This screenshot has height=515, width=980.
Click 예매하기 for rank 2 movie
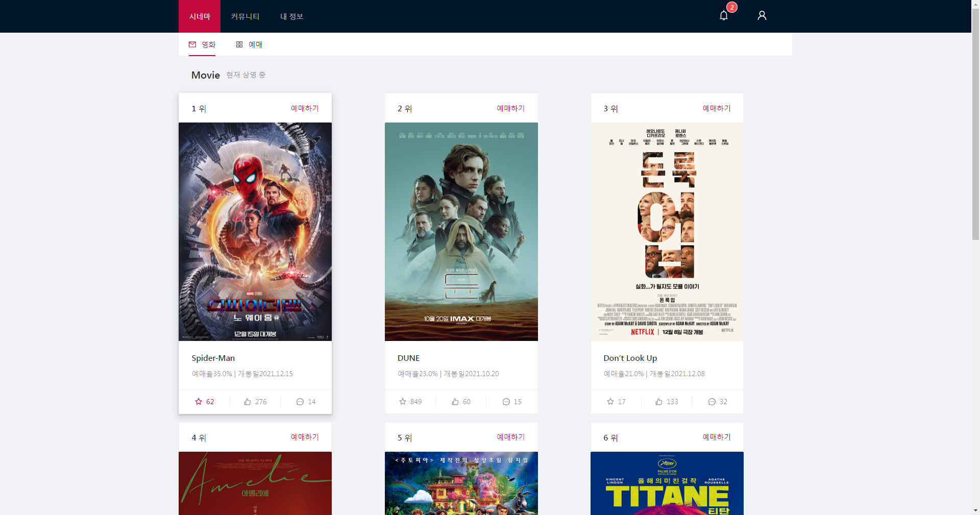[510, 108]
